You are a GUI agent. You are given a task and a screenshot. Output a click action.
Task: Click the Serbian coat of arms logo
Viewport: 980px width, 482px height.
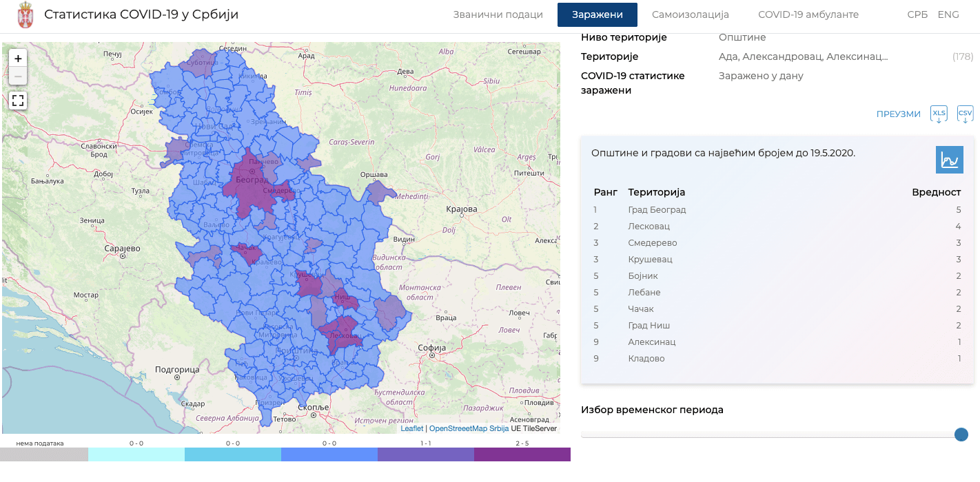[25, 15]
